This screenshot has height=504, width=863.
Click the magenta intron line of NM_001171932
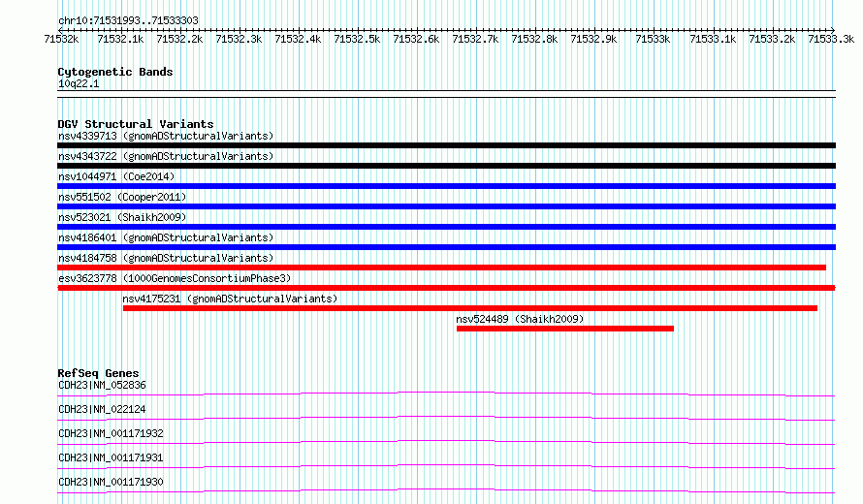pos(446,441)
